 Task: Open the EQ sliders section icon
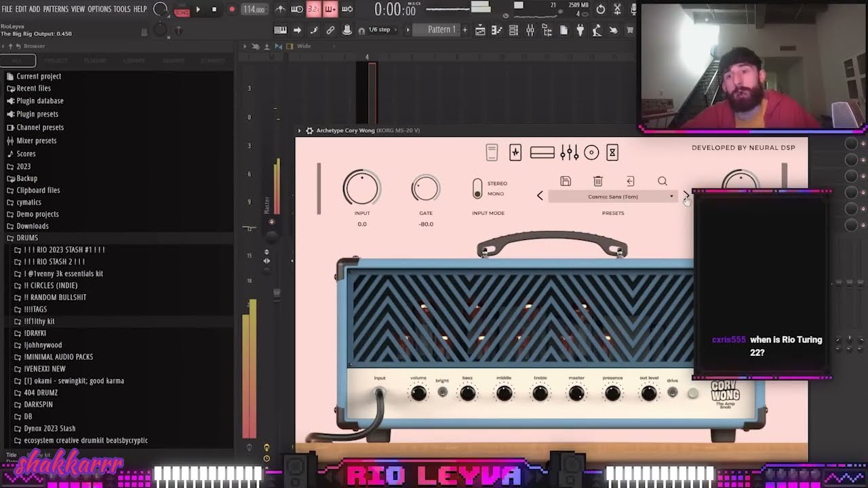(570, 152)
